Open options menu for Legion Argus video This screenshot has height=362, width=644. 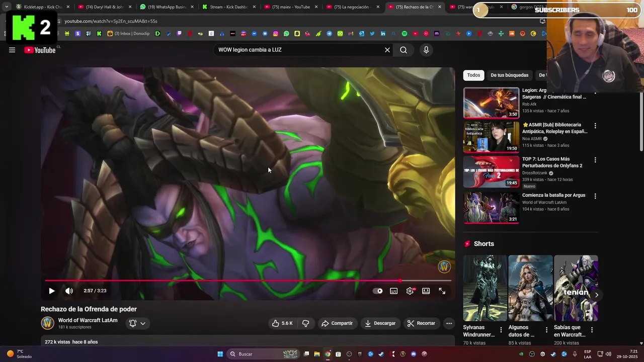click(595, 93)
